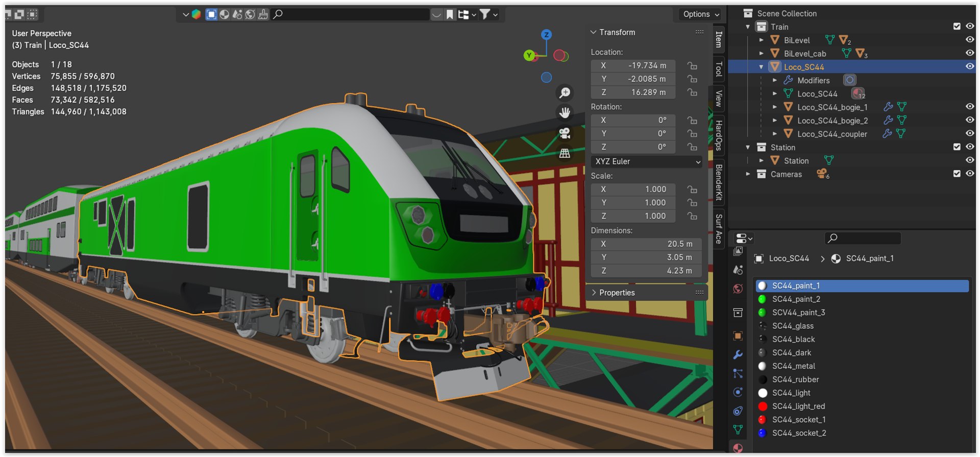
Task: Uncheck the Station collection checkbox
Action: point(957,147)
